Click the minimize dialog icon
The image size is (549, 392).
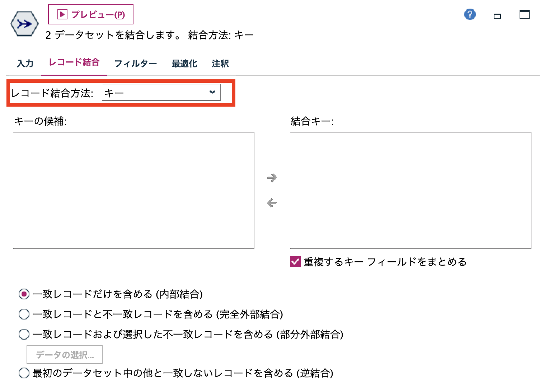(497, 15)
